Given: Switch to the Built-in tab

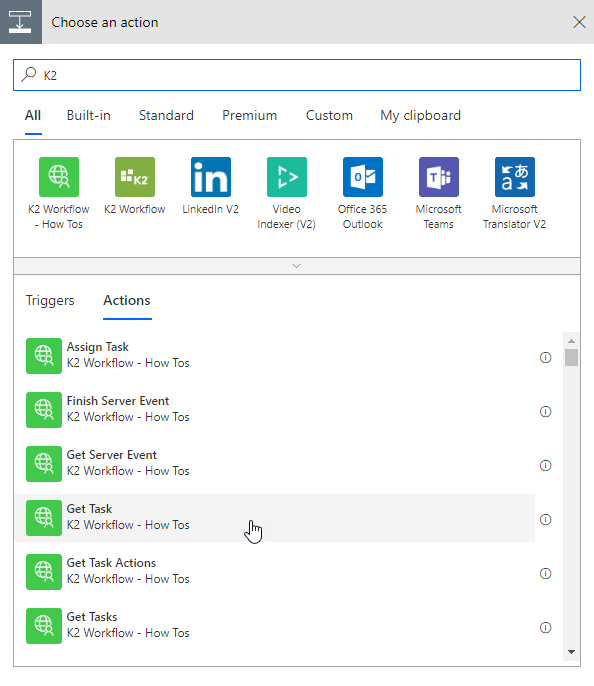Looking at the screenshot, I should [88, 116].
